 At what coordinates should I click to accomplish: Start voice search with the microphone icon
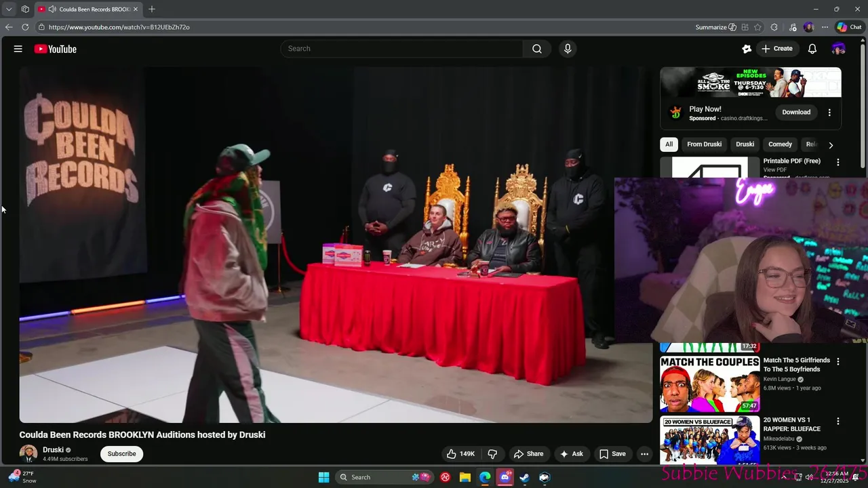click(x=568, y=49)
